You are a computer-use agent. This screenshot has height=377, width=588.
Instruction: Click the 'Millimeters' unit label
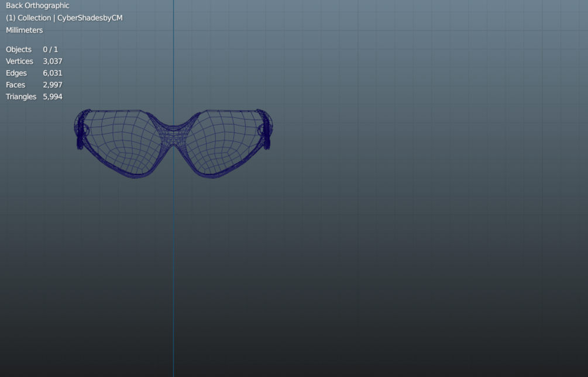click(x=25, y=30)
